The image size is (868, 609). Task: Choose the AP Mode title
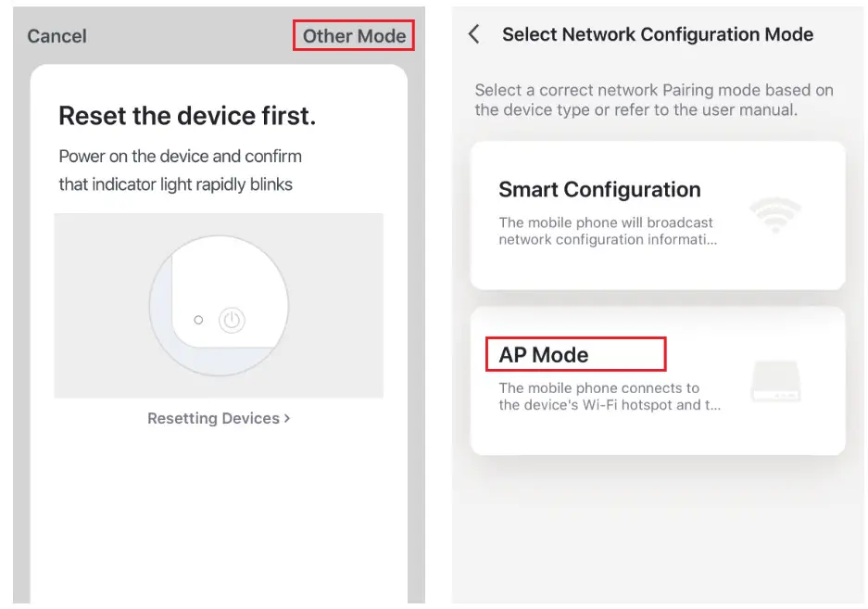[x=544, y=355]
